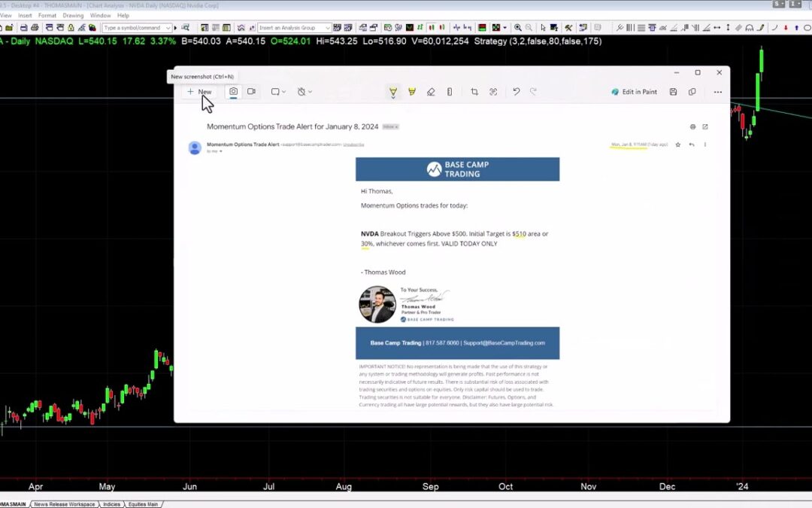The width and height of the screenshot is (812, 508).
Task: Select the ellipse drawing tool
Action: click(807, 28)
